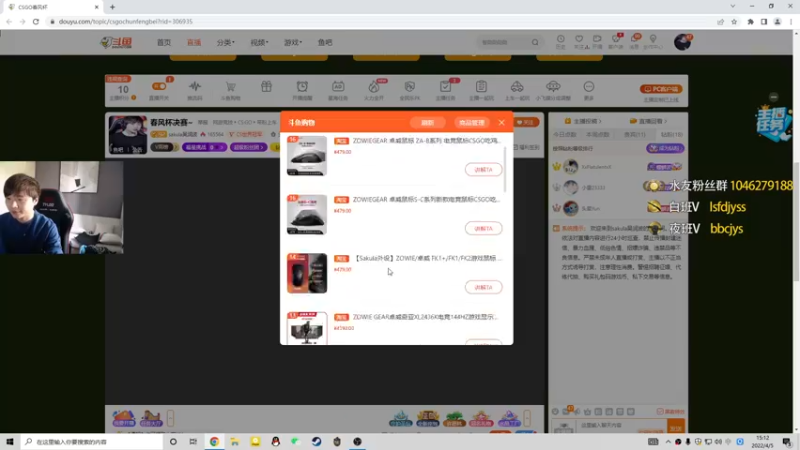Open the streamer tasks checklist icon
Screen dimensions: 800x450
pyautogui.click(x=445, y=86)
